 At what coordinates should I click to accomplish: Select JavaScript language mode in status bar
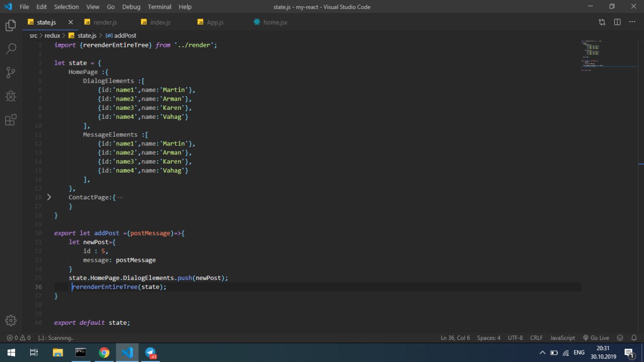coord(562,338)
